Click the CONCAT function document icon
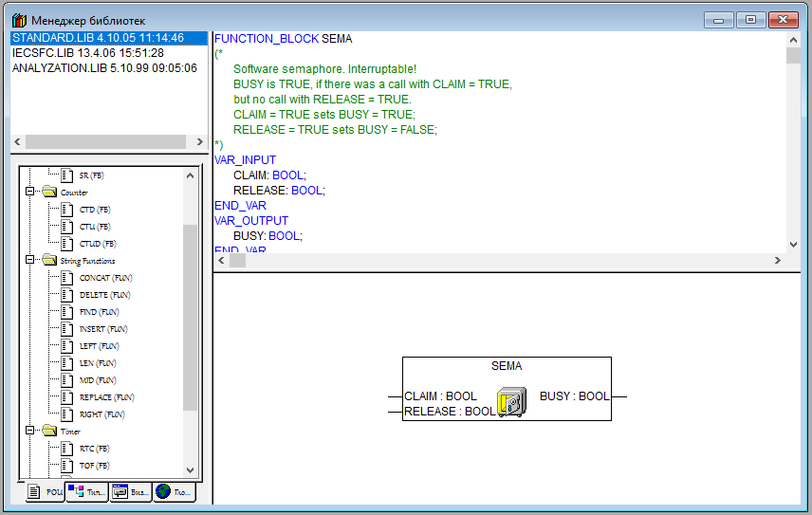 pyautogui.click(x=66, y=278)
